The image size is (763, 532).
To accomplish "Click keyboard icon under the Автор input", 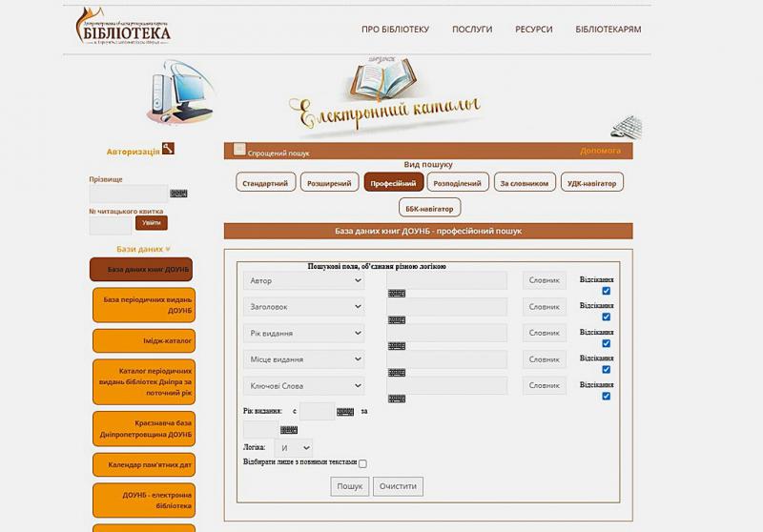I will point(397,294).
